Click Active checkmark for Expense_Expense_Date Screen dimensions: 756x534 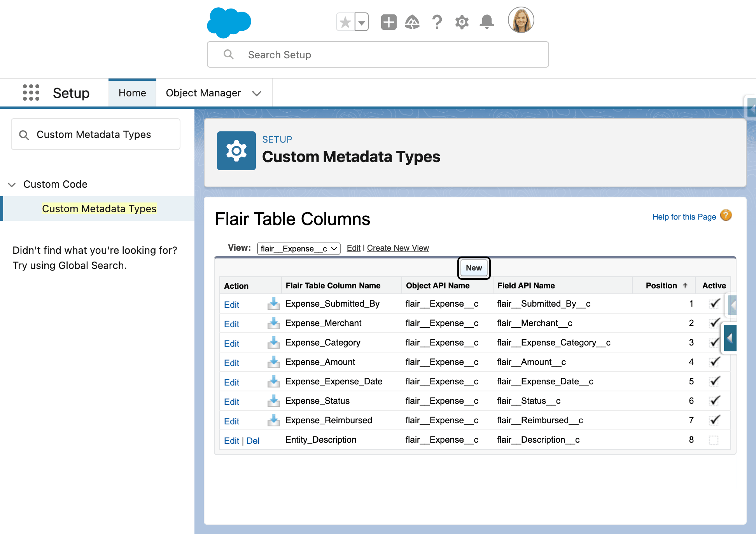714,381
